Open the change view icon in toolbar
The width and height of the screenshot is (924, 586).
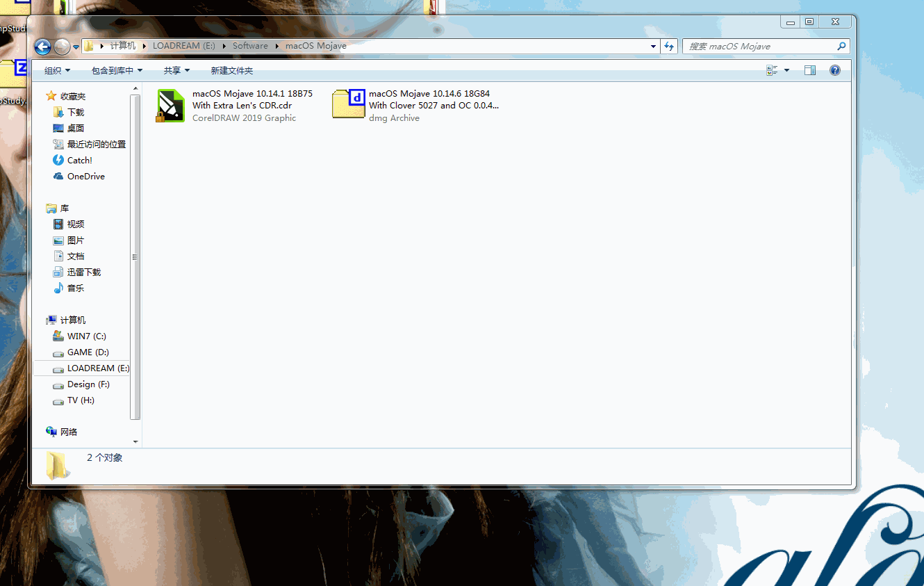click(x=772, y=70)
